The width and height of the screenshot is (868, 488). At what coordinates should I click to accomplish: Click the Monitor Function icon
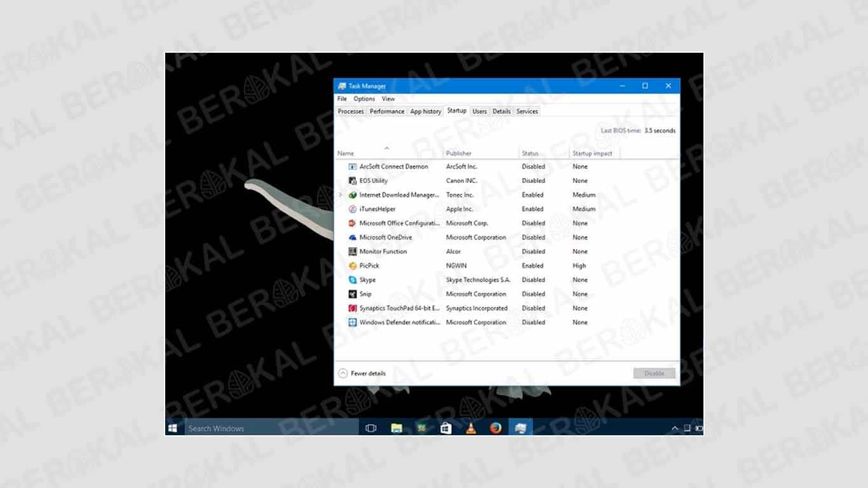pos(353,252)
